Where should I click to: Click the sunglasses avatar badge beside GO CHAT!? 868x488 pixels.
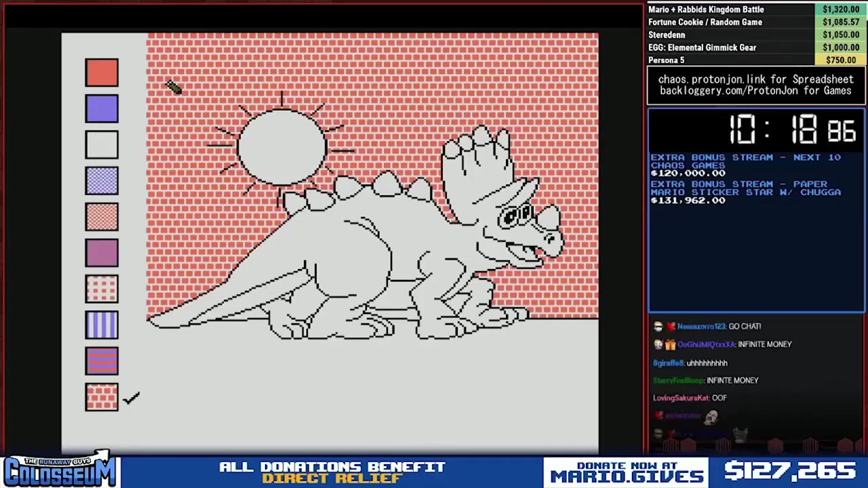[x=658, y=327]
